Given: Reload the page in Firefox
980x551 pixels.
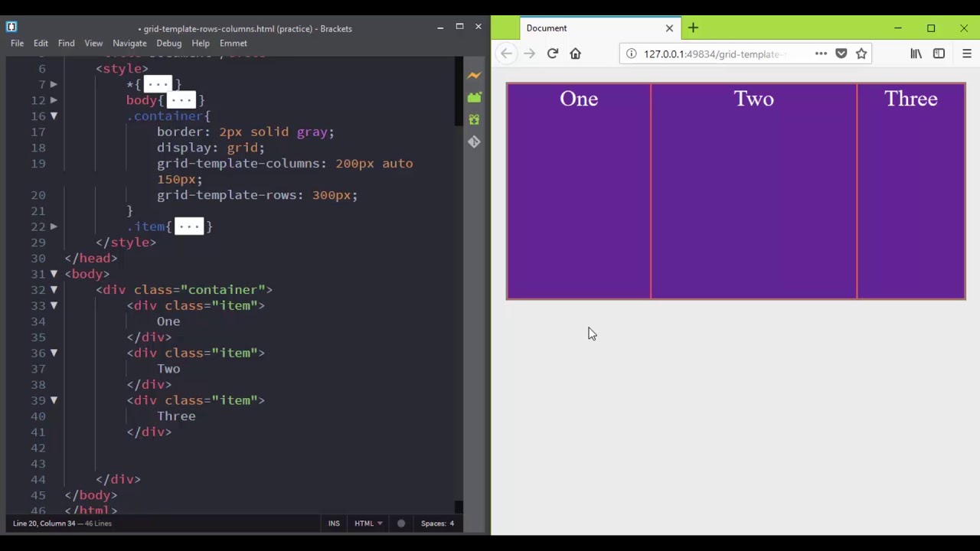Looking at the screenshot, I should coord(552,54).
